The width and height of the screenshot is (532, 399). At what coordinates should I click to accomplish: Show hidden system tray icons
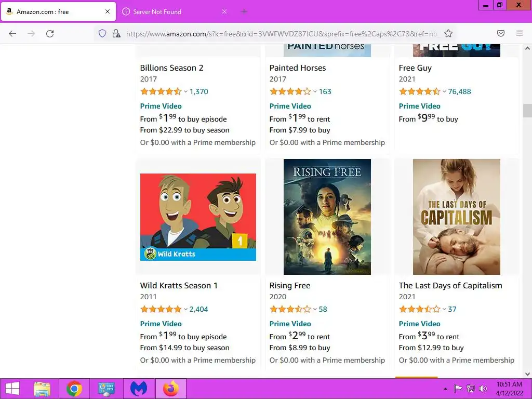(x=445, y=389)
